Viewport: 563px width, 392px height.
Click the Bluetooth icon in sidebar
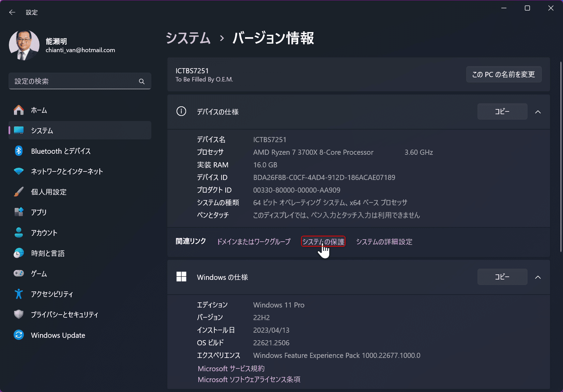coord(19,151)
